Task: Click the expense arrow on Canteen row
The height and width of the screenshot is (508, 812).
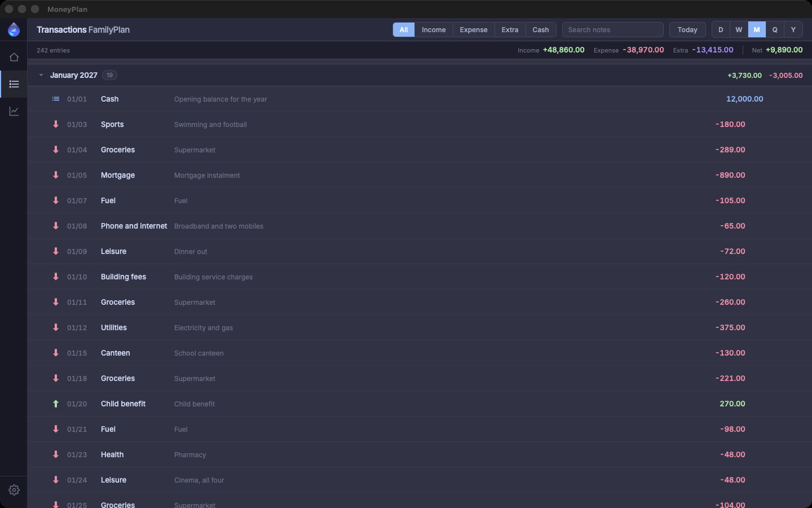Action: [56, 353]
